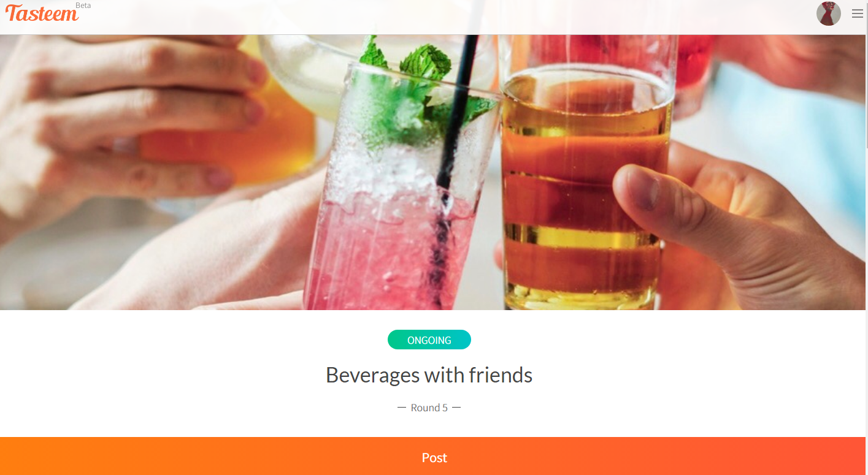Click the Round 5 label
Image resolution: width=868 pixels, height=475 pixels.
click(429, 408)
